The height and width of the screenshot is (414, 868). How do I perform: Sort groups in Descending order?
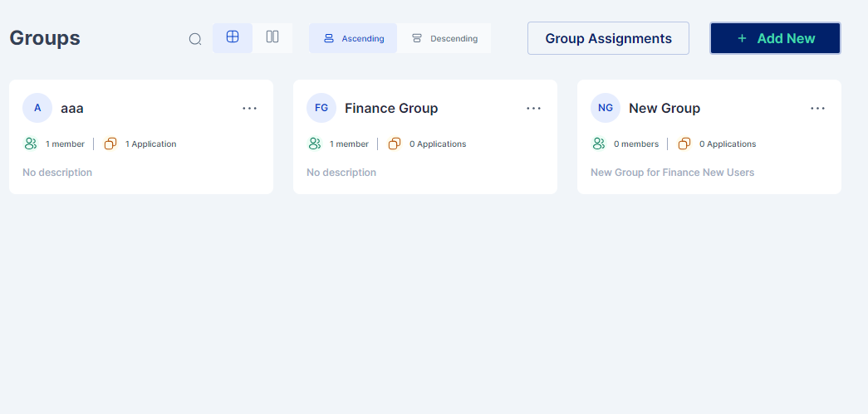pyautogui.click(x=444, y=38)
